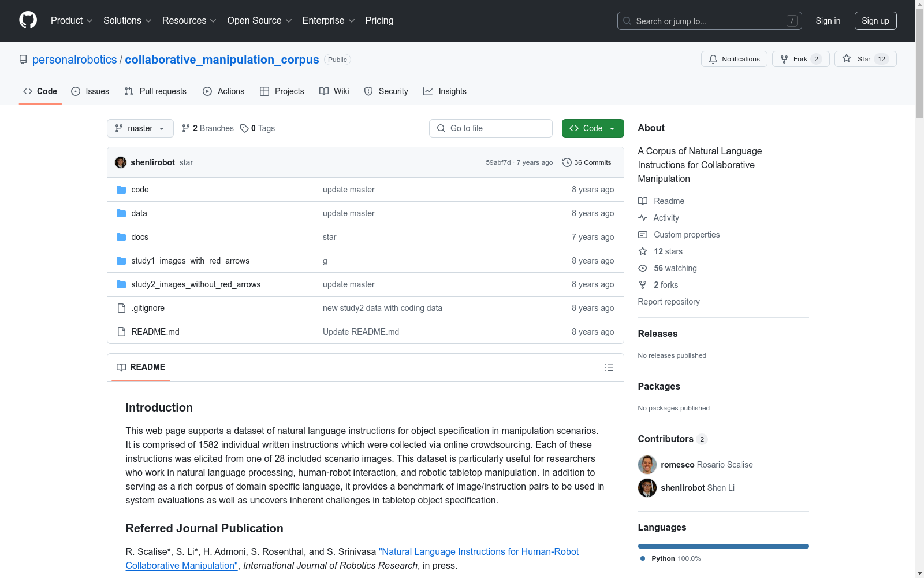The height and width of the screenshot is (578, 924).
Task: Click the Sign in link
Action: click(x=828, y=21)
